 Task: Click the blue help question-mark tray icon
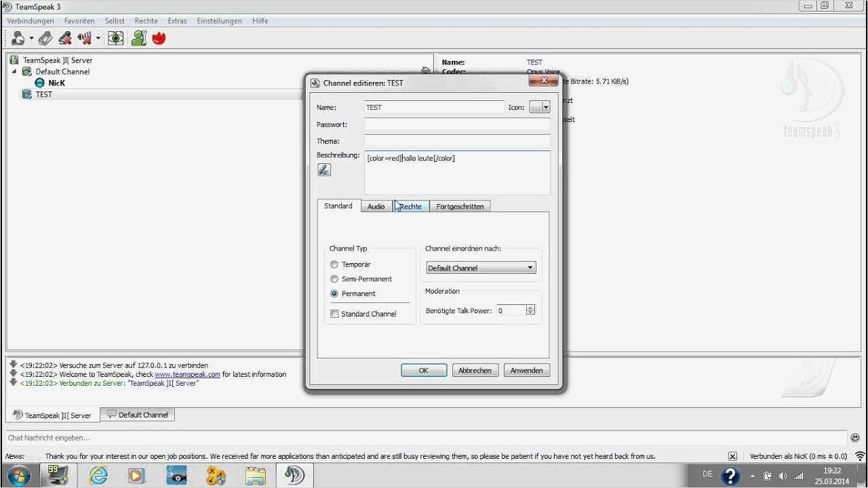click(x=730, y=476)
